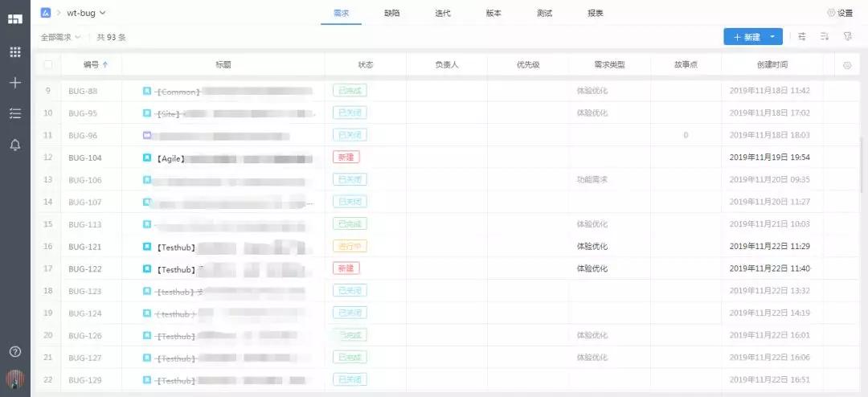Switch to the 报表 tab
Viewport: 868px width, 397px height.
(x=595, y=14)
